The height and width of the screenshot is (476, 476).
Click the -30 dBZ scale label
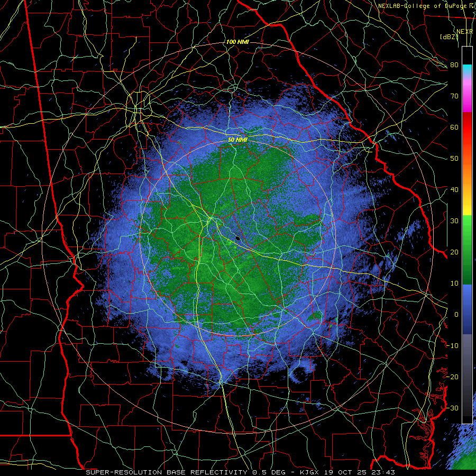click(x=453, y=408)
